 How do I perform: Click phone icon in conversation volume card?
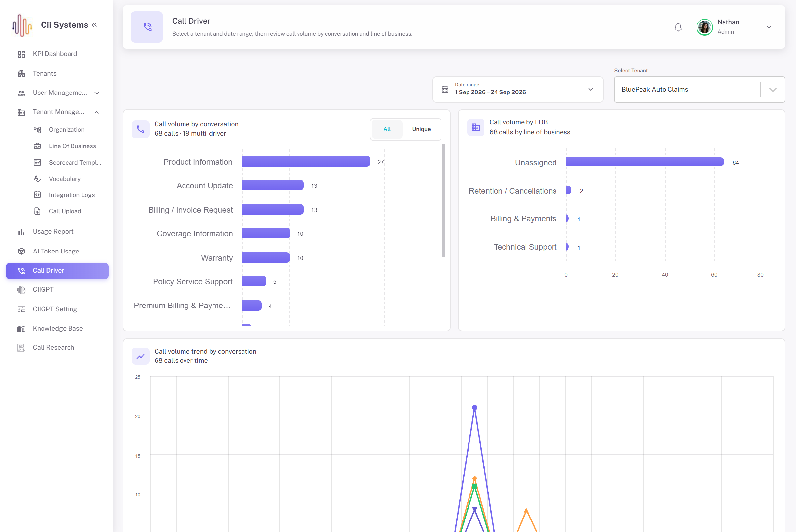(x=141, y=129)
